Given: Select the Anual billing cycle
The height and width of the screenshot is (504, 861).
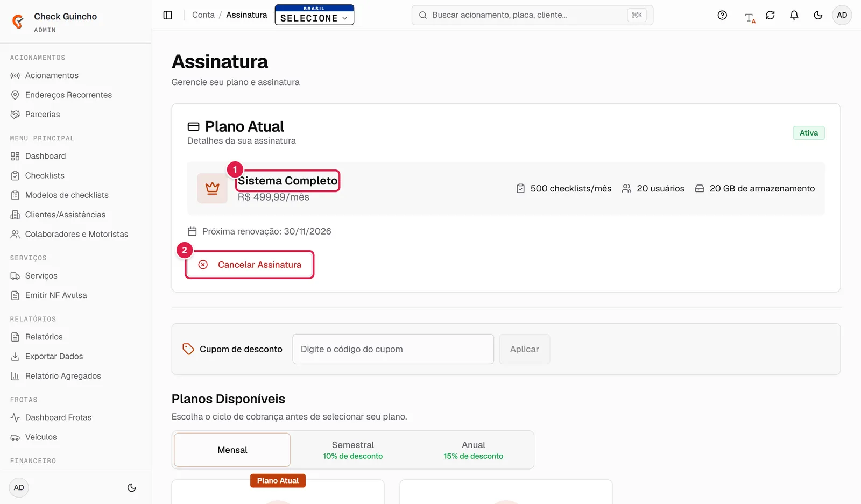Looking at the screenshot, I should coord(474,450).
